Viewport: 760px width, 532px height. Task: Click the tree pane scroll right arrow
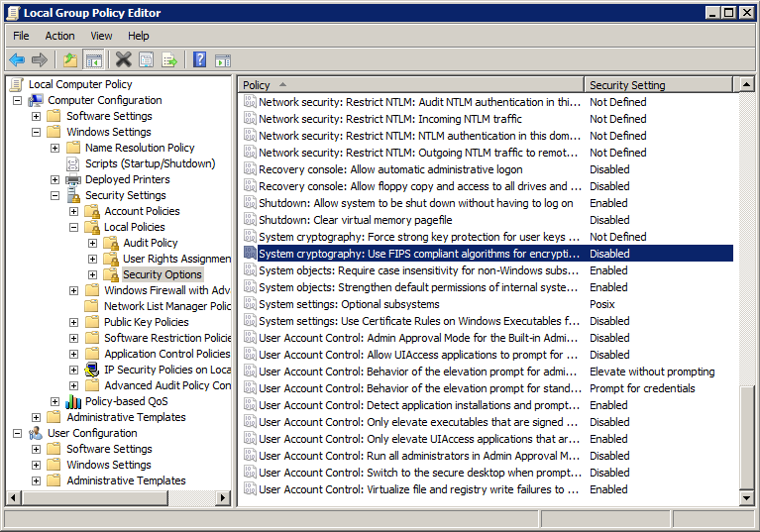(223, 497)
